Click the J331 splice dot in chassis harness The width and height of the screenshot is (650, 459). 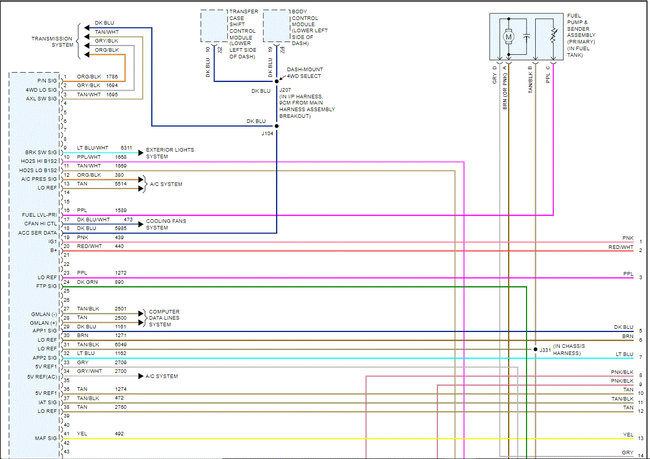pyautogui.click(x=536, y=350)
